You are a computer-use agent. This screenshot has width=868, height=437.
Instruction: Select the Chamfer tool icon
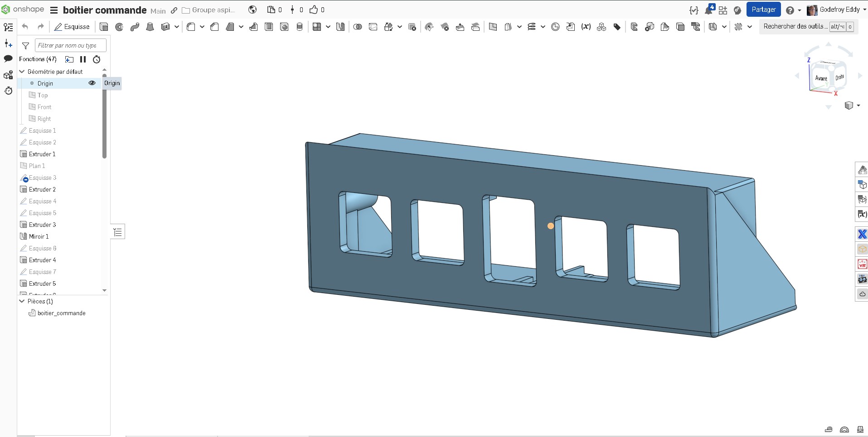[x=214, y=27]
